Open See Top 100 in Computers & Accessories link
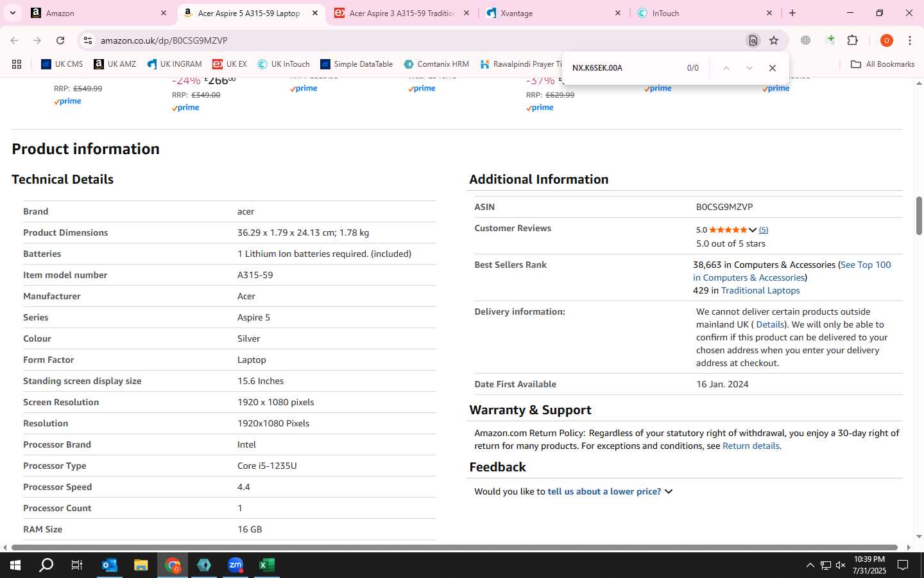Screen dimensions: 924x578 [792, 271]
